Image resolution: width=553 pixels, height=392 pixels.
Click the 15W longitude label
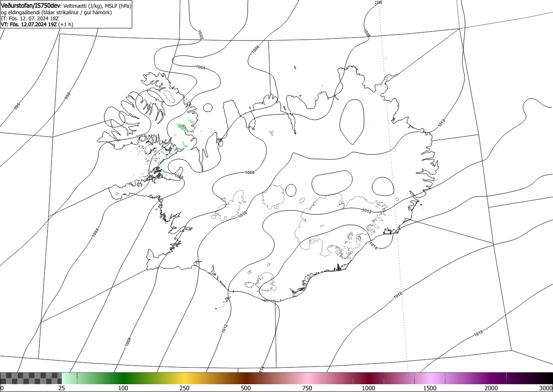click(x=378, y=3)
